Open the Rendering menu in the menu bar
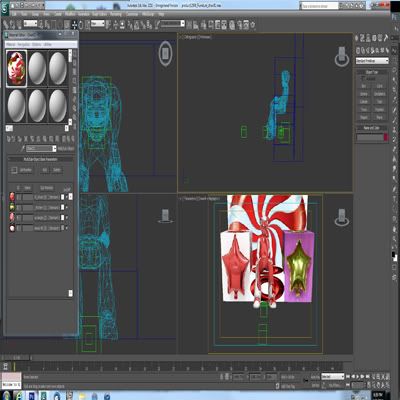The image size is (400, 400). pos(116,14)
